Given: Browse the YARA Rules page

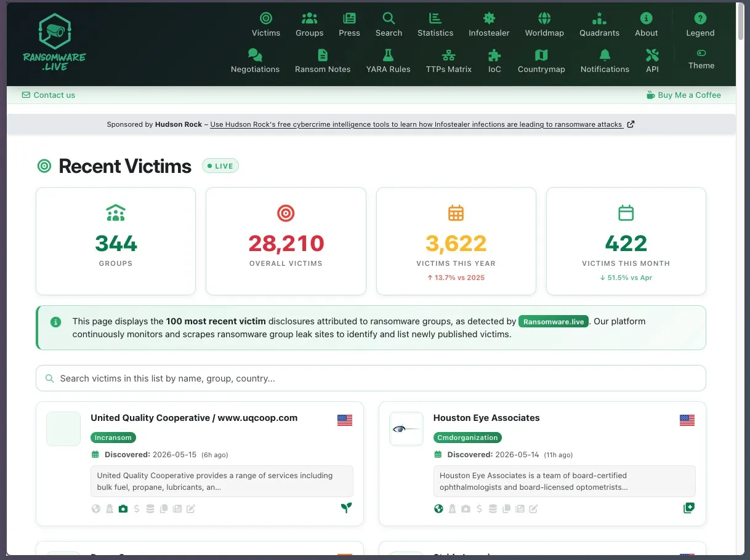Looking at the screenshot, I should [388, 62].
